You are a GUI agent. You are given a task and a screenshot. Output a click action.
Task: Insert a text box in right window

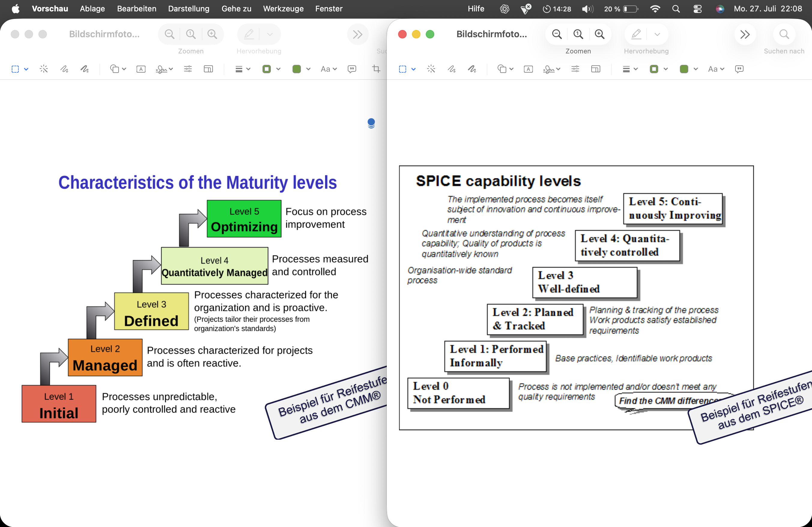(528, 69)
